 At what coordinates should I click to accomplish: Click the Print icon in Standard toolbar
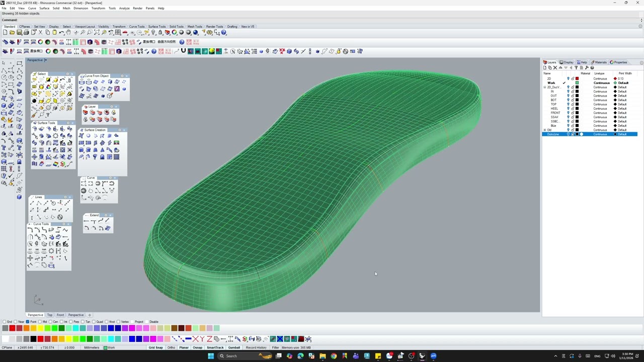[x=26, y=32]
